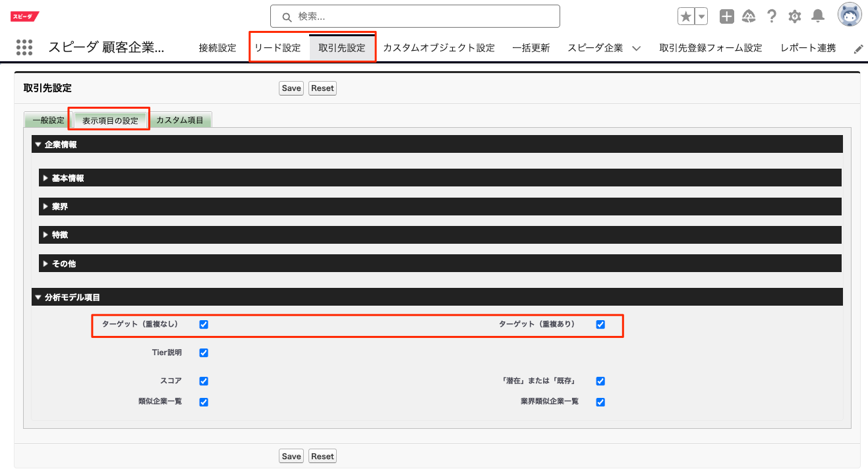The width and height of the screenshot is (868, 473).
Task: Open the App Launcher grid icon
Action: click(x=24, y=47)
